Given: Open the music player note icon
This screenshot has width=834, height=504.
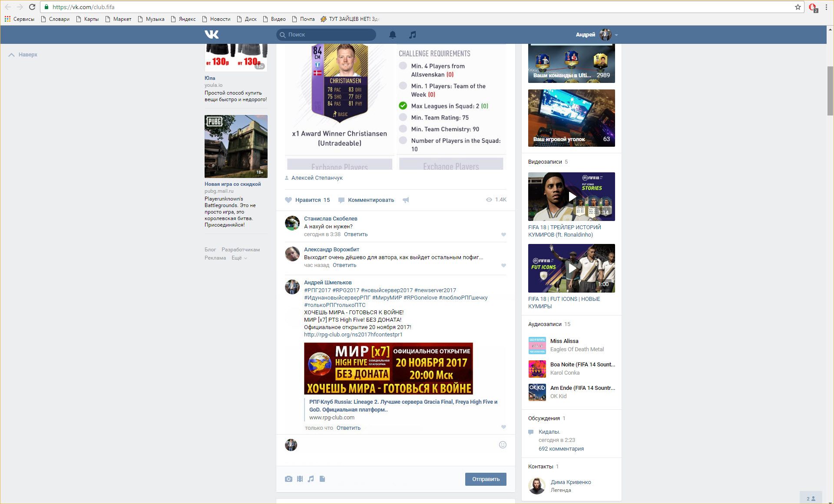Looking at the screenshot, I should [x=412, y=34].
